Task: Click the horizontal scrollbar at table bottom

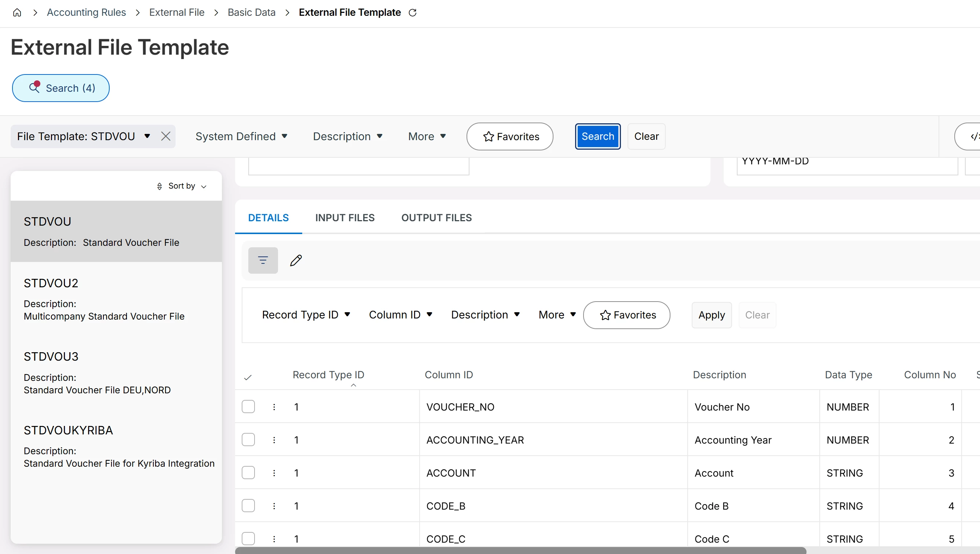Action: (x=520, y=551)
